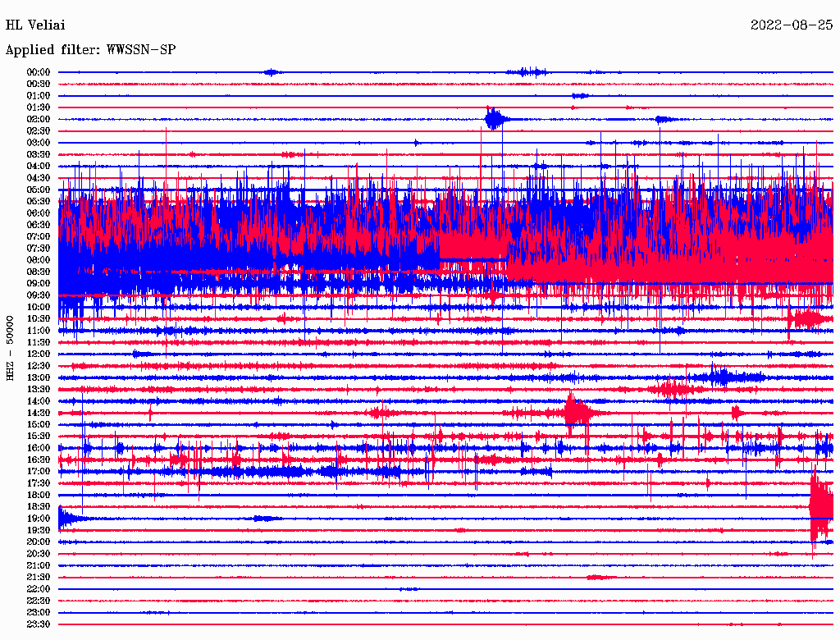The height and width of the screenshot is (640, 840).
Task: Select the 04:00 time label
Action: (x=39, y=167)
